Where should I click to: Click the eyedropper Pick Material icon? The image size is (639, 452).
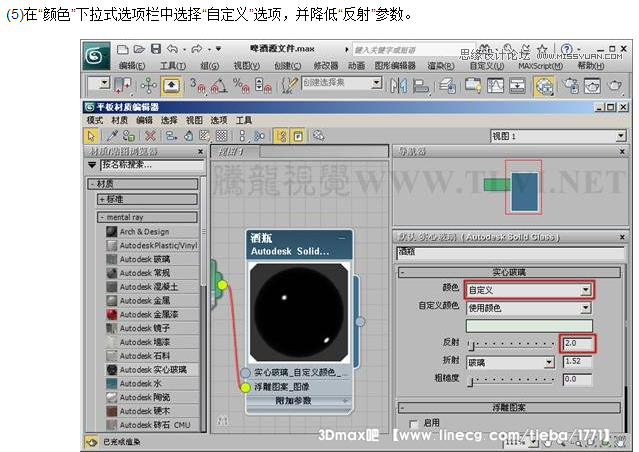click(112, 136)
